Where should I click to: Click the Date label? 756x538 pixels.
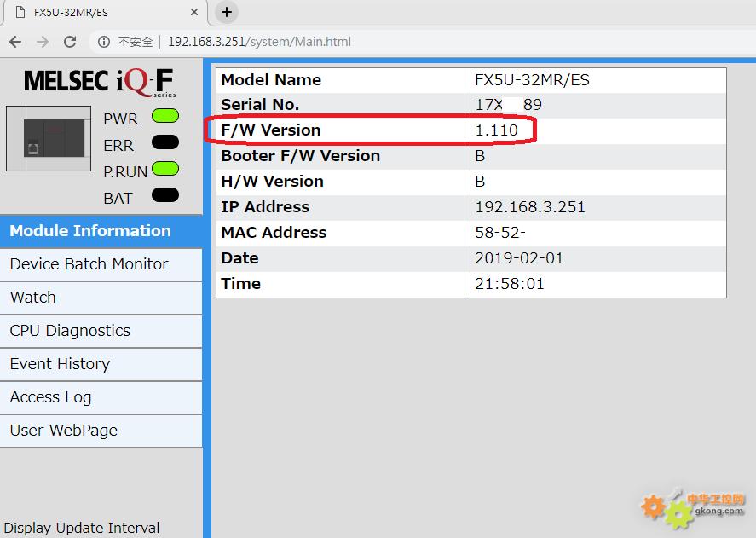coord(239,258)
